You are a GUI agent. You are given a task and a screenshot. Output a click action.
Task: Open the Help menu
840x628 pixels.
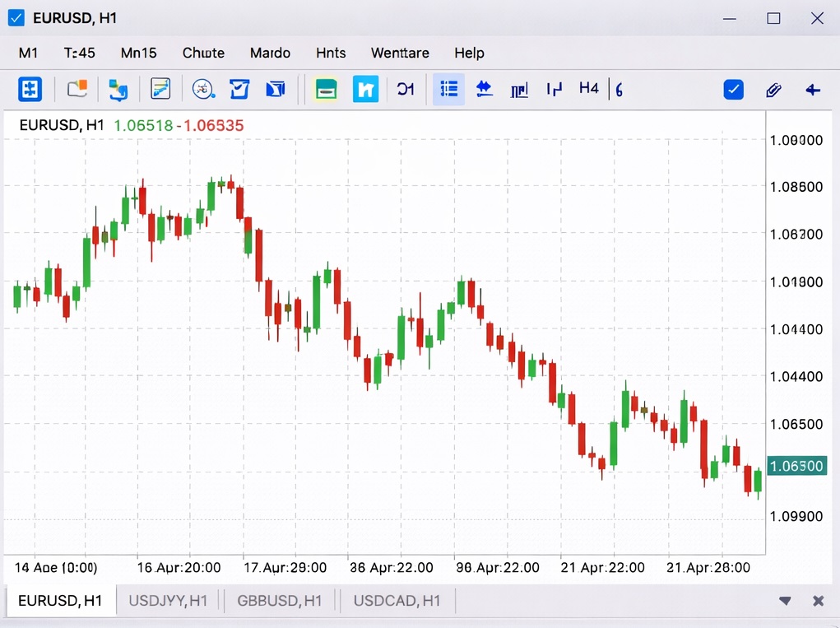[469, 53]
